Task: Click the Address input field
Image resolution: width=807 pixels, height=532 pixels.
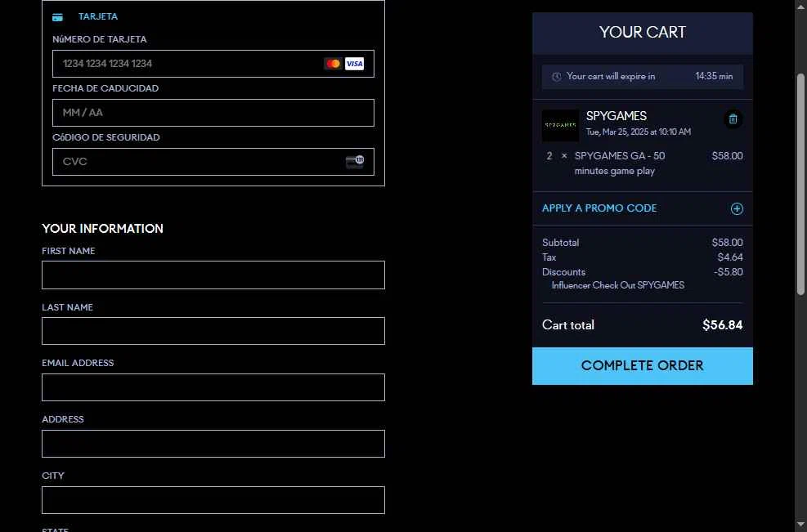Action: click(213, 444)
